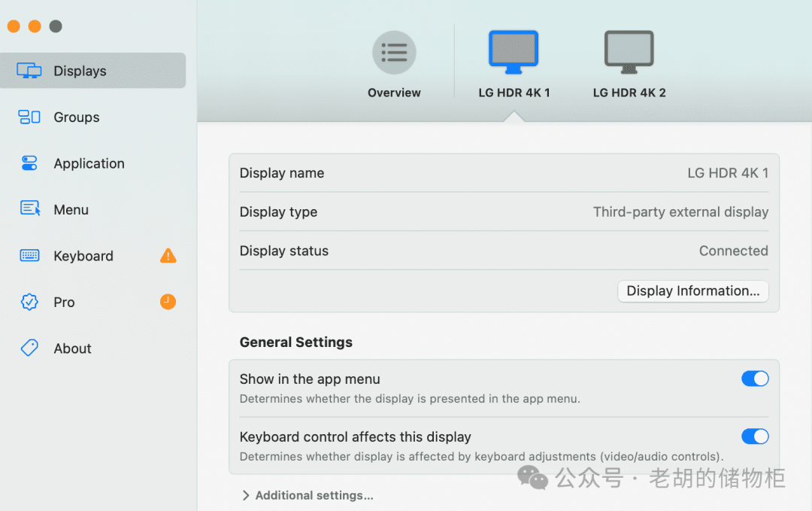
Task: Expand Additional settings chevron
Action: click(245, 495)
